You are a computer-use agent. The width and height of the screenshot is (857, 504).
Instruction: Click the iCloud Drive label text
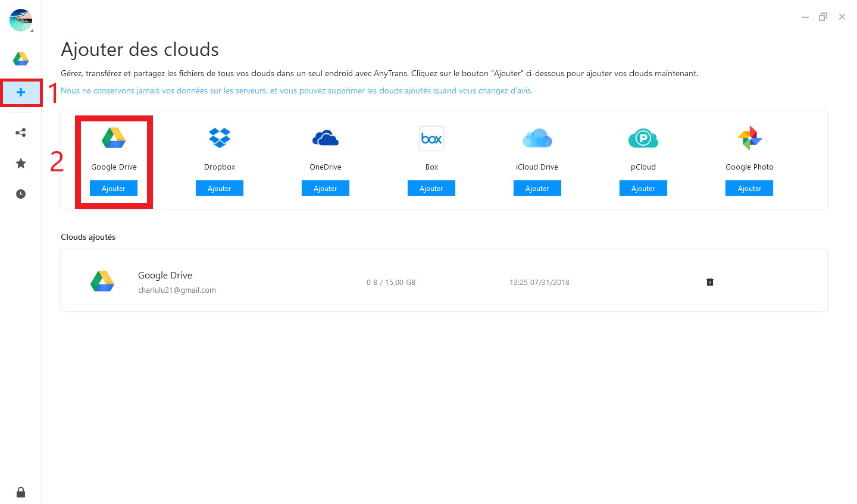click(537, 167)
